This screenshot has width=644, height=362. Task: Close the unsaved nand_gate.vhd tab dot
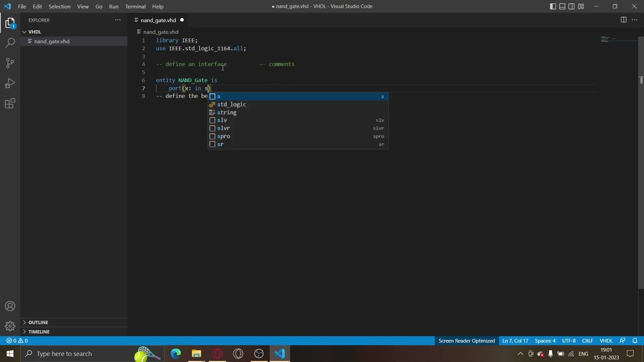click(182, 20)
